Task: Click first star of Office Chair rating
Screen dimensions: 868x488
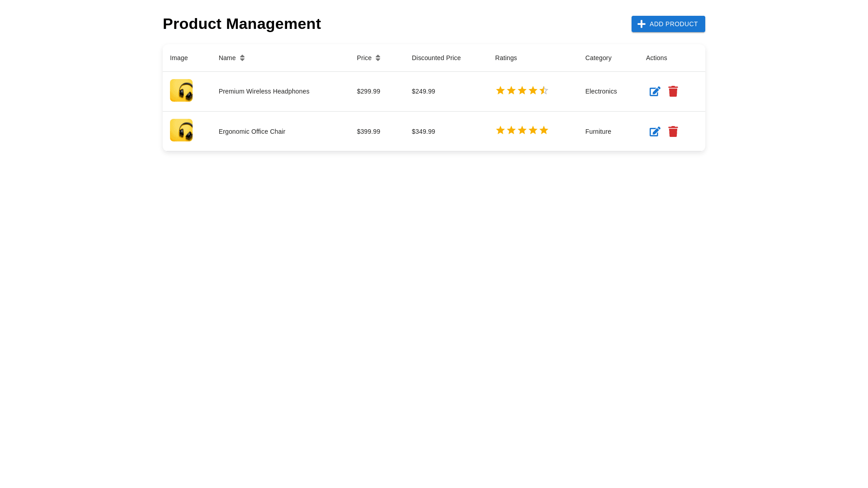Action: [500, 131]
